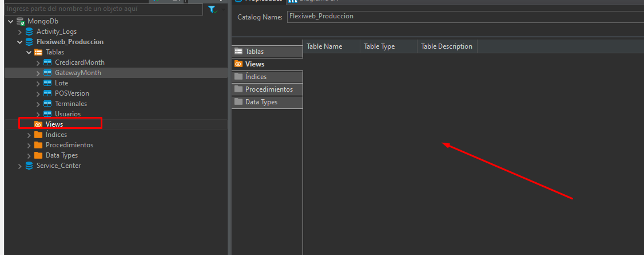Expand the Índices folder in tree

pyautogui.click(x=29, y=135)
